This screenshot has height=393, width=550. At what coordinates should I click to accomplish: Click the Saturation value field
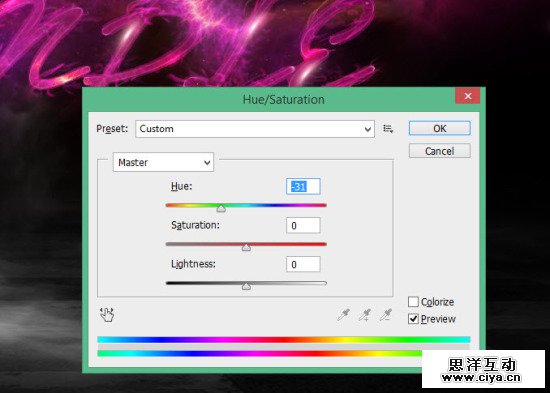[x=303, y=225]
